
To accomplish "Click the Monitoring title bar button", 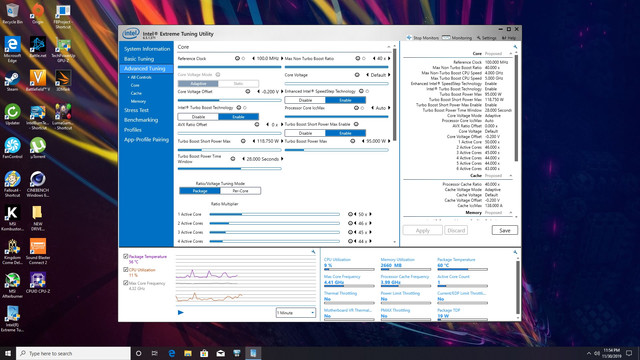I will pos(457,38).
